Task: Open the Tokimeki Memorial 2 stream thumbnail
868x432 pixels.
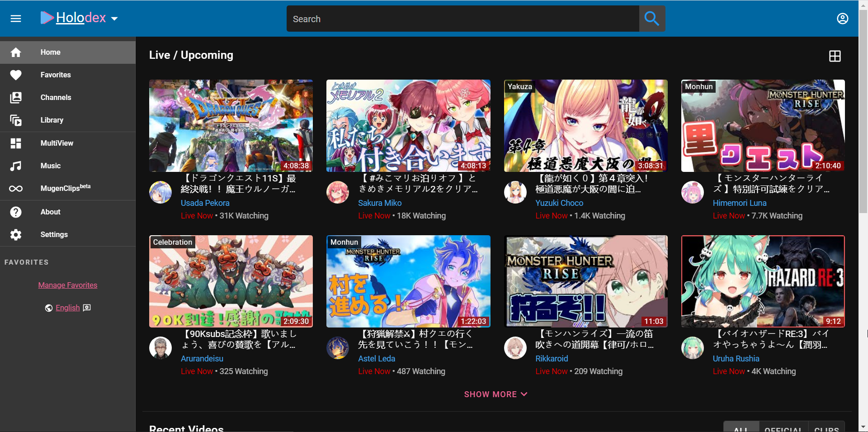Action: (408, 126)
